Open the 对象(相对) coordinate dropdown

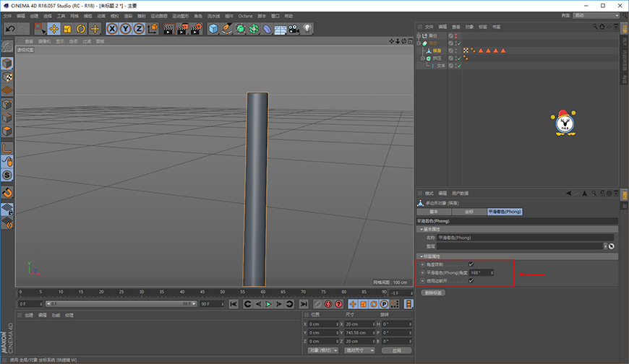pos(323,350)
